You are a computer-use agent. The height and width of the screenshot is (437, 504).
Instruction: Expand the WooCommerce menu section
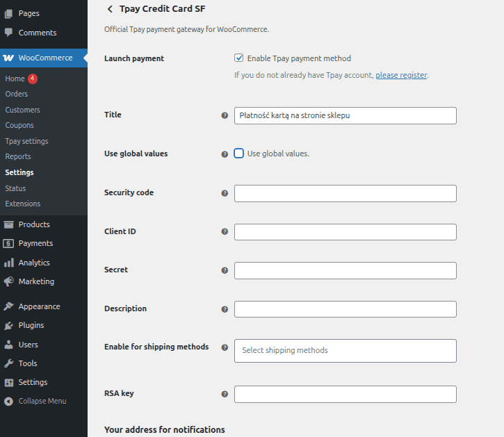(44, 58)
